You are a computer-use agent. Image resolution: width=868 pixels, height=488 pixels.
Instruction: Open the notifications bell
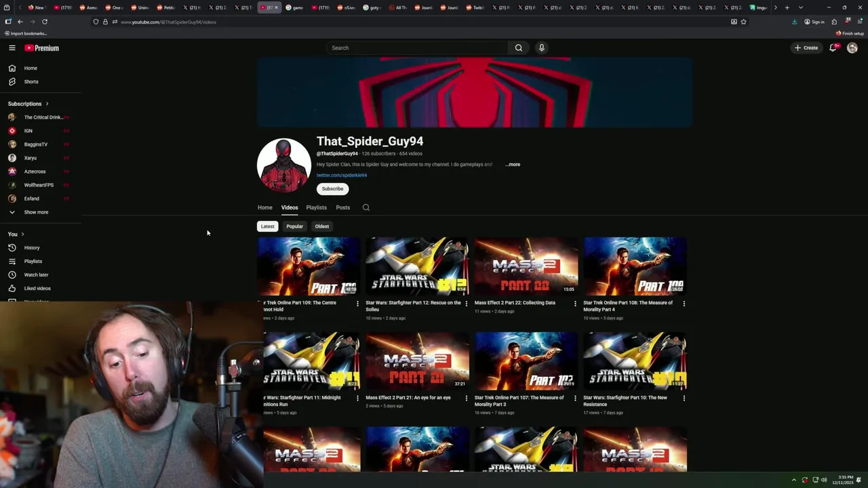pyautogui.click(x=833, y=47)
